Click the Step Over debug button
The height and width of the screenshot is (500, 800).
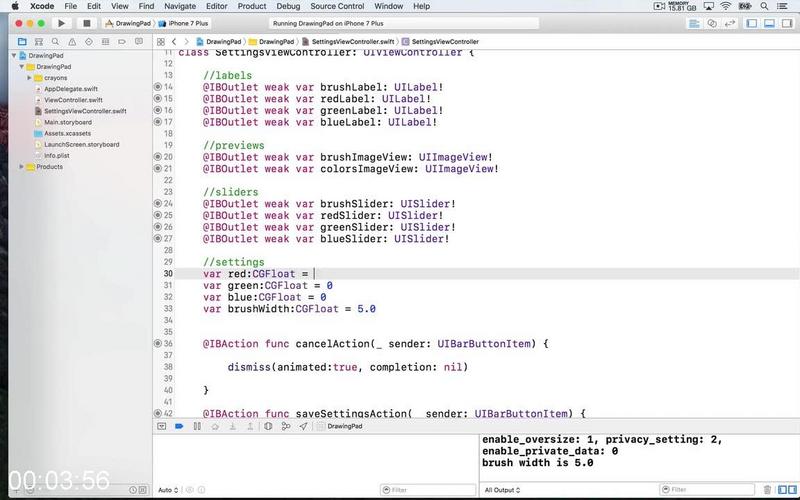point(215,427)
